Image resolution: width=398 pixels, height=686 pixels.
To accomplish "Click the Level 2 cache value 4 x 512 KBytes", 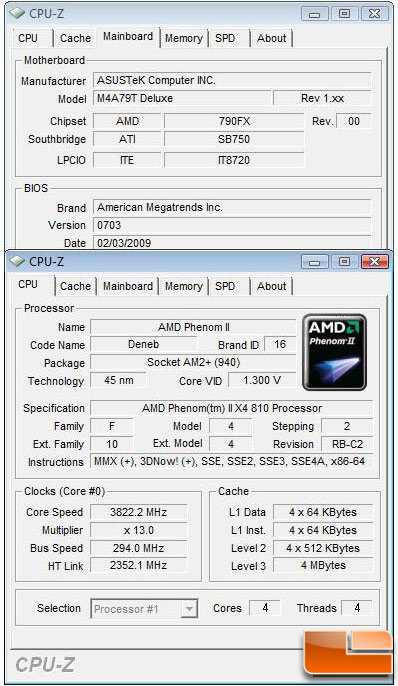I will pos(323,548).
